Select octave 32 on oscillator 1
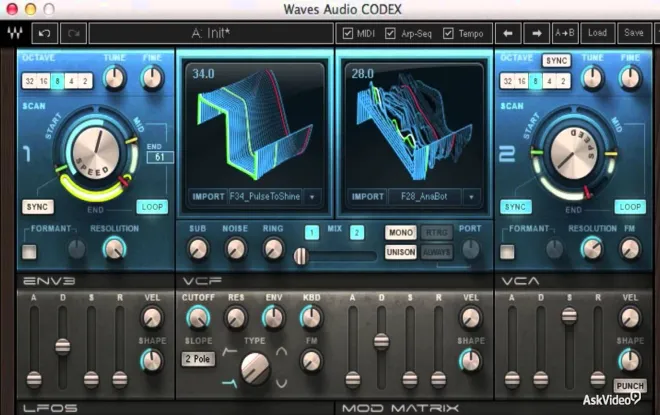This screenshot has width=660, height=415. (x=29, y=81)
